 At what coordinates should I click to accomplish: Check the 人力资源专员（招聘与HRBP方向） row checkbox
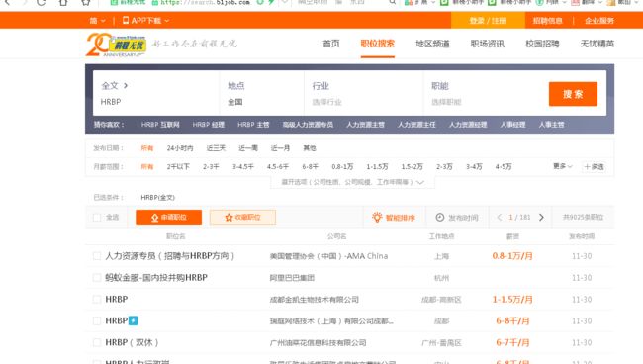pos(97,256)
